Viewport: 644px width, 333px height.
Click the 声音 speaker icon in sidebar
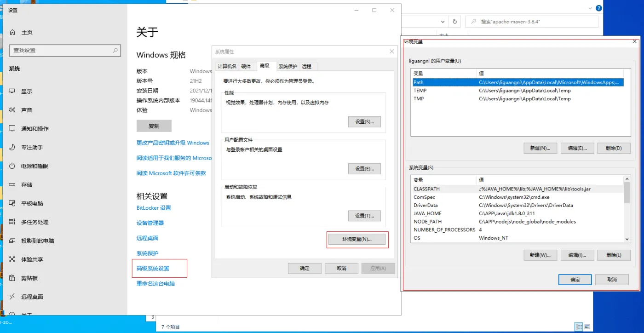(12, 110)
